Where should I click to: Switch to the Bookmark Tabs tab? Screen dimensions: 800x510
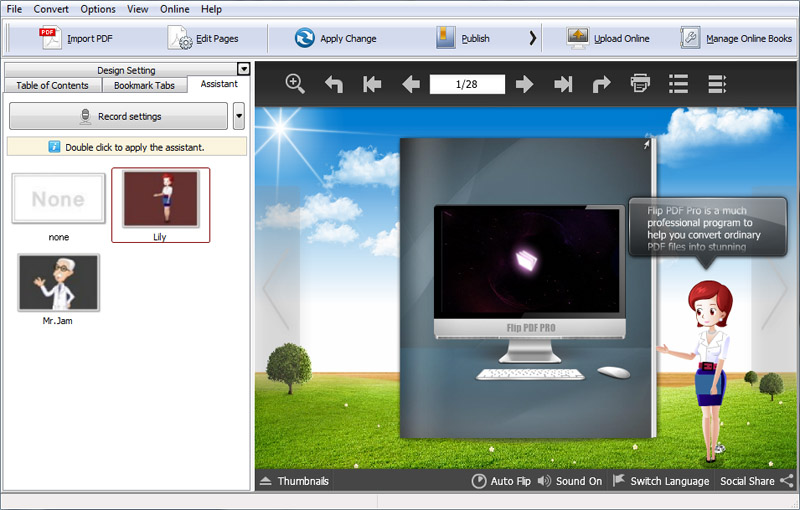144,85
